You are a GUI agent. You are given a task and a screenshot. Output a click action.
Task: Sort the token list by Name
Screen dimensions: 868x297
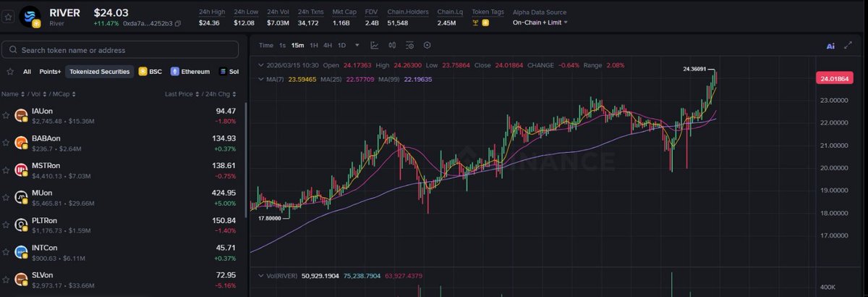[x=12, y=94]
